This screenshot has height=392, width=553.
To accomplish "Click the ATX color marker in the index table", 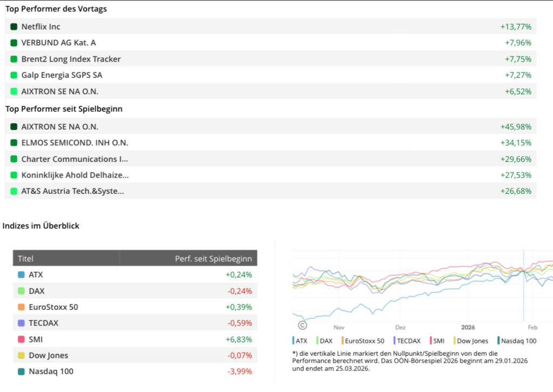I will (21, 274).
